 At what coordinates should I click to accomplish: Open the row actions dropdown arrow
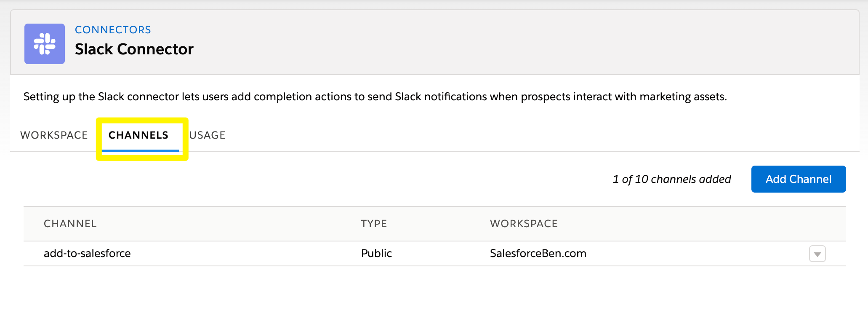tap(817, 254)
